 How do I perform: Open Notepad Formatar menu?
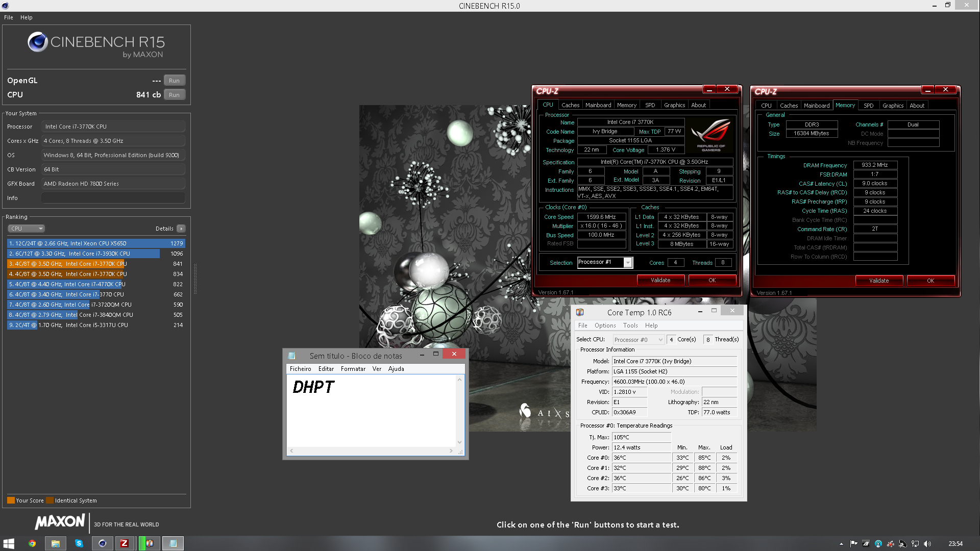[353, 369]
